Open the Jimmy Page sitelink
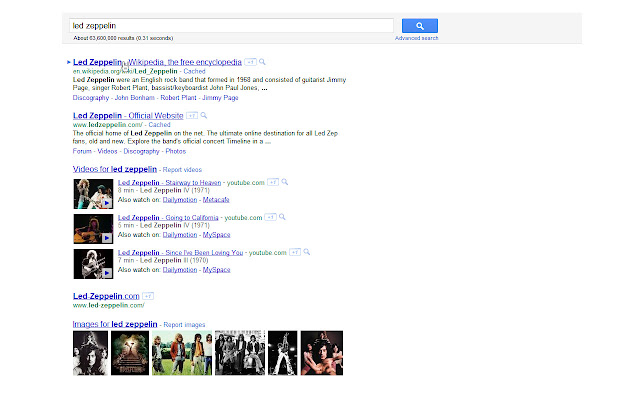The width and height of the screenshot is (640, 400). (x=220, y=98)
